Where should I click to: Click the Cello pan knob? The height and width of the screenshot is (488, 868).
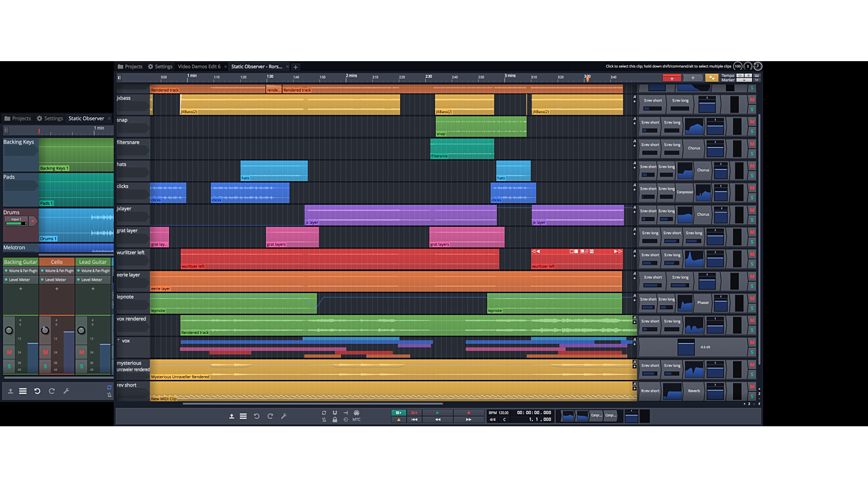point(45,331)
